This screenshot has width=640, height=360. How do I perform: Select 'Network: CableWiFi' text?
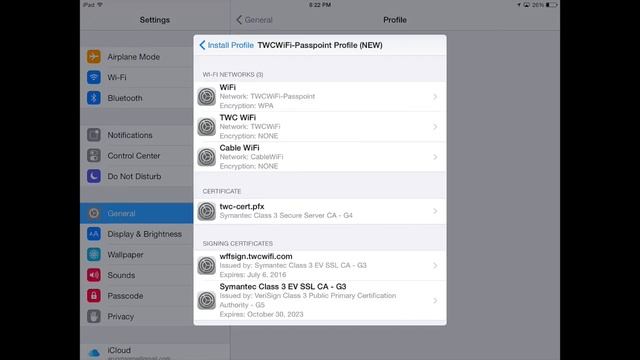(251, 157)
